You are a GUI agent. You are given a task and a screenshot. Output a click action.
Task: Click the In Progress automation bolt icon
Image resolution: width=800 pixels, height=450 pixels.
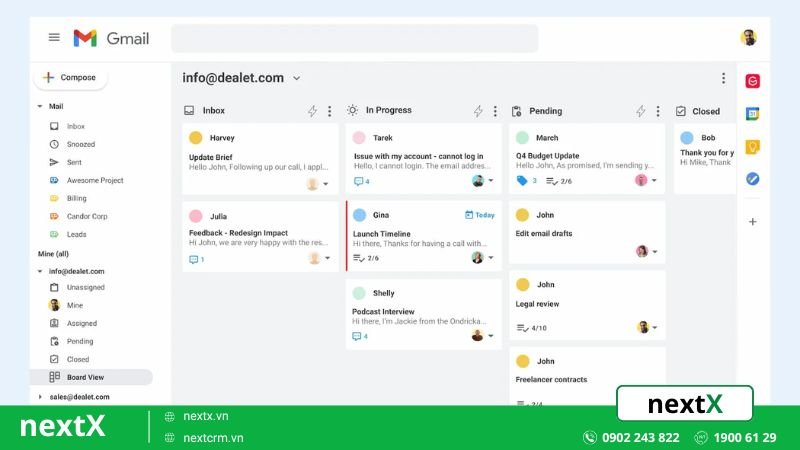point(478,111)
